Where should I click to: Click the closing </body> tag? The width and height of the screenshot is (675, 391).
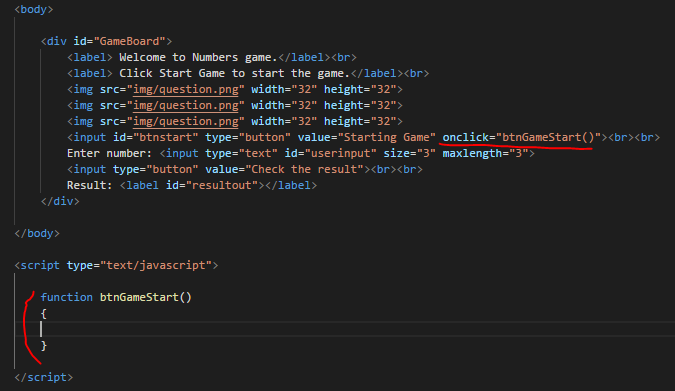click(37, 233)
